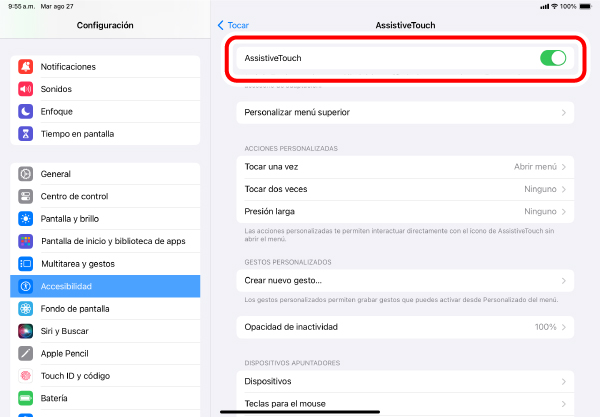The image size is (600, 417).
Task: Open Fondo de pantalla settings
Action: coord(105,309)
